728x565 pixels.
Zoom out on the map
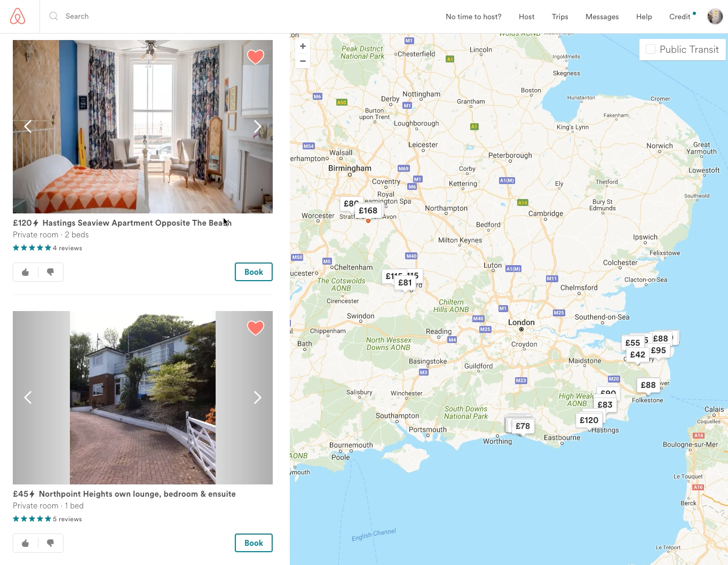click(x=303, y=61)
